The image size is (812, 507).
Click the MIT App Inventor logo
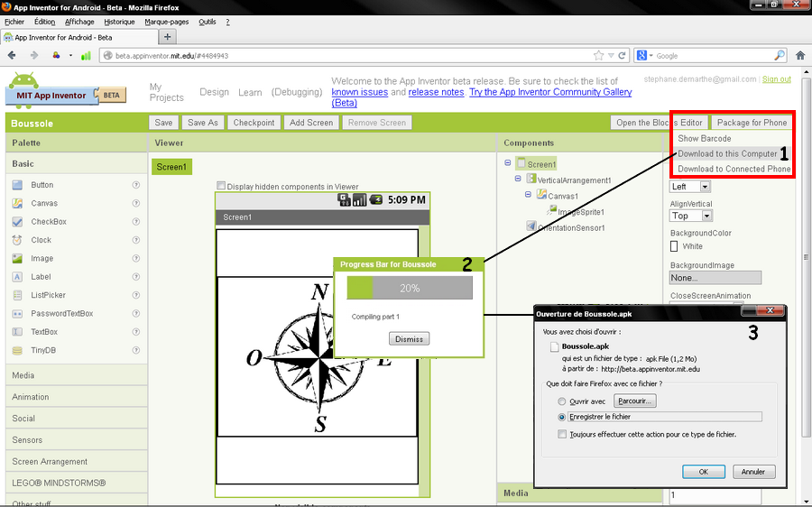[66, 90]
